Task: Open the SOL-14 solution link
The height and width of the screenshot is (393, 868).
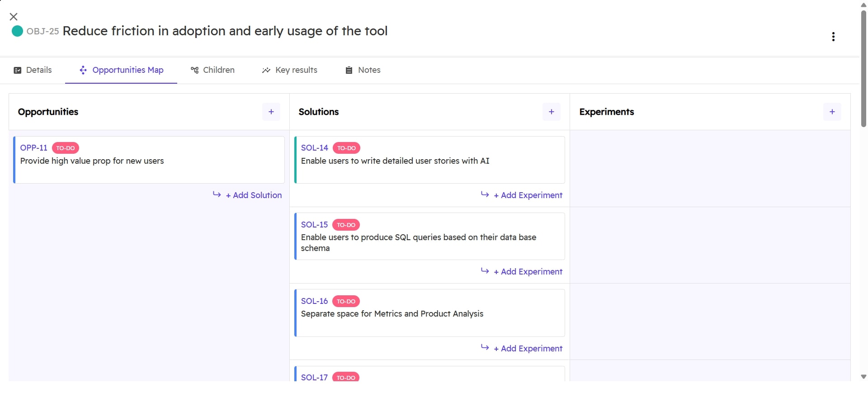Action: [315, 148]
